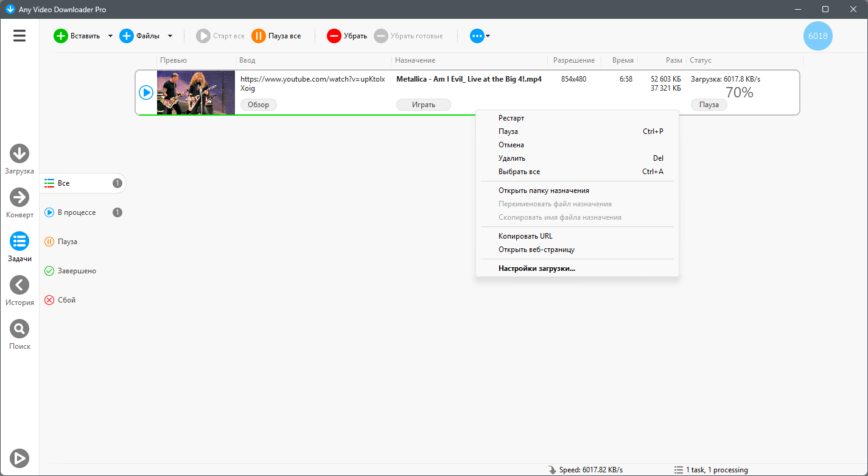
Task: Click the Metallica video thumbnail
Action: 196,93
